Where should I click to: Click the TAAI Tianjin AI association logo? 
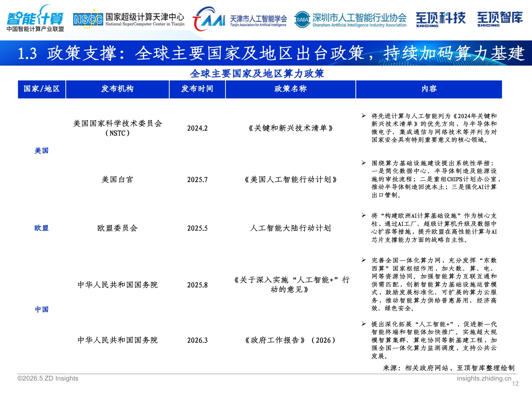(x=240, y=19)
